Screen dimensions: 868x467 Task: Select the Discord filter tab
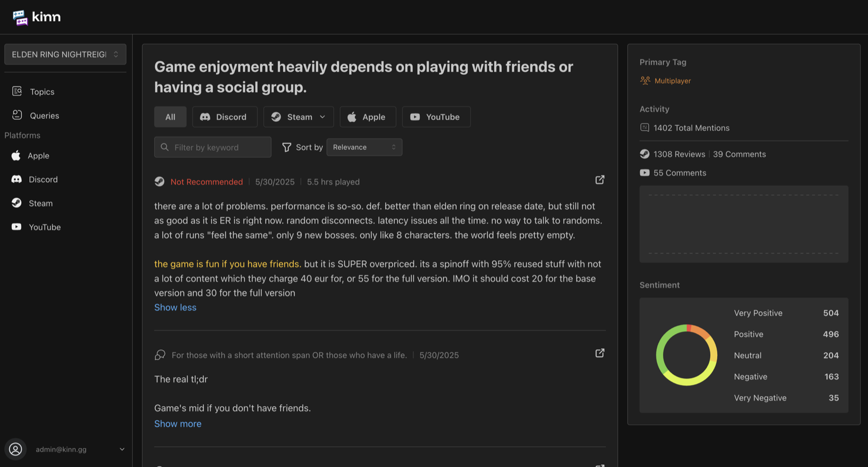tap(225, 117)
